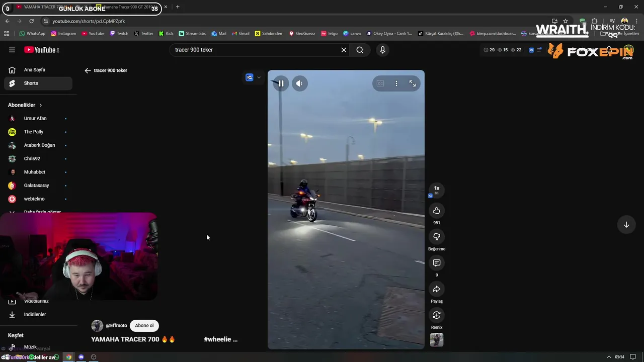Dislike the Short with thumbs down

(437, 236)
